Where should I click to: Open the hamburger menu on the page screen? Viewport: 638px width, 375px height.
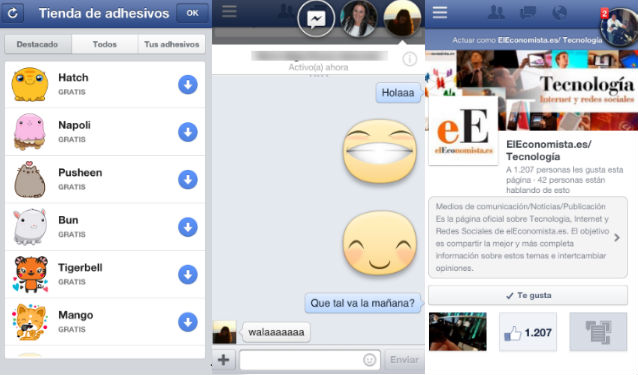(440, 13)
